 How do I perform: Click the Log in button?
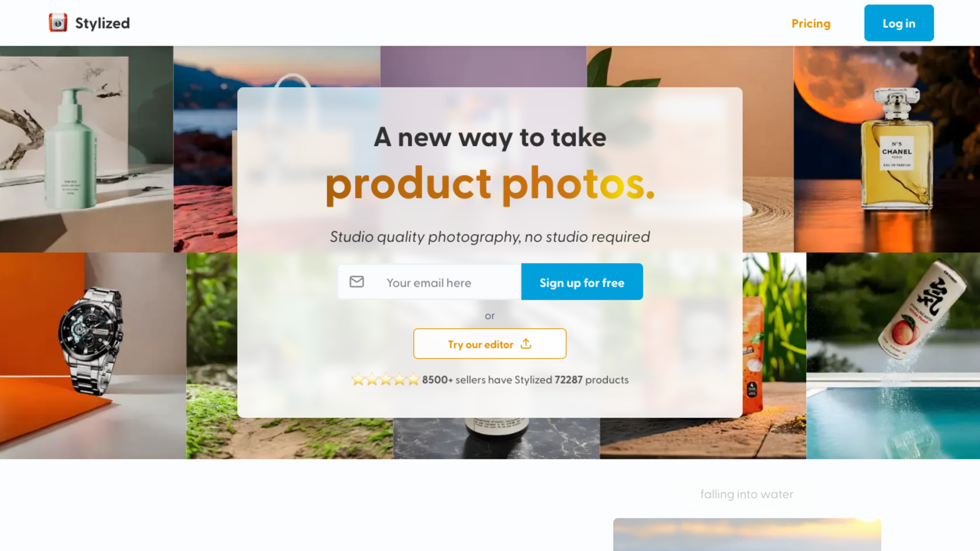(x=899, y=23)
